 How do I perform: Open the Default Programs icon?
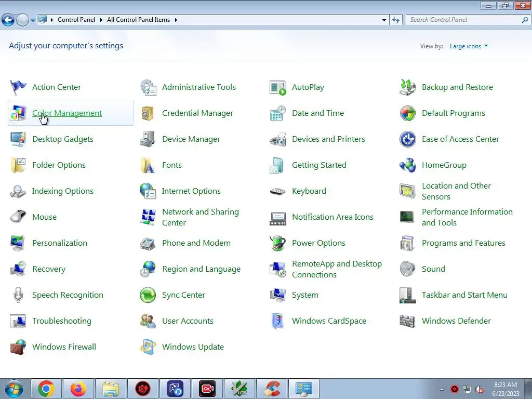407,113
